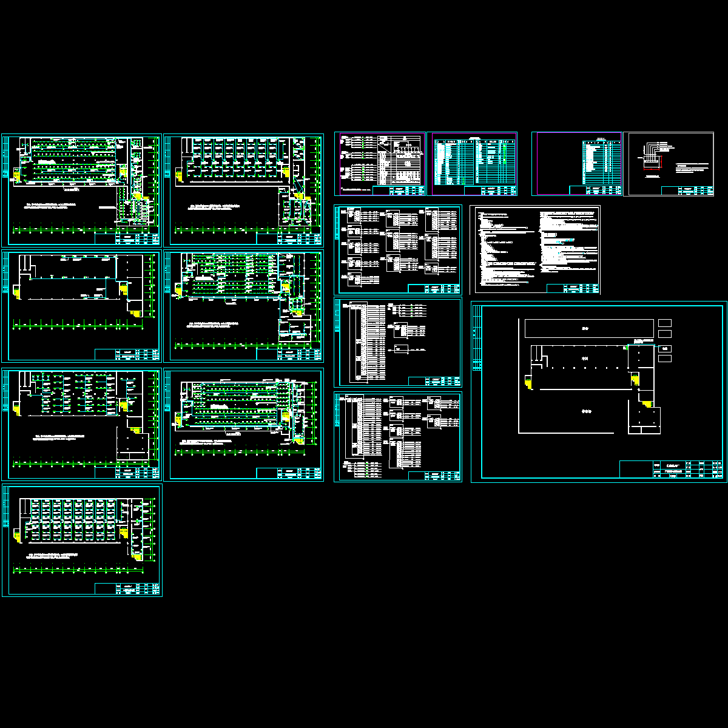The width and height of the screenshot is (728, 728).
Task: Select the bottom distribution diagram sheet beside site plan
Action: coord(397,436)
